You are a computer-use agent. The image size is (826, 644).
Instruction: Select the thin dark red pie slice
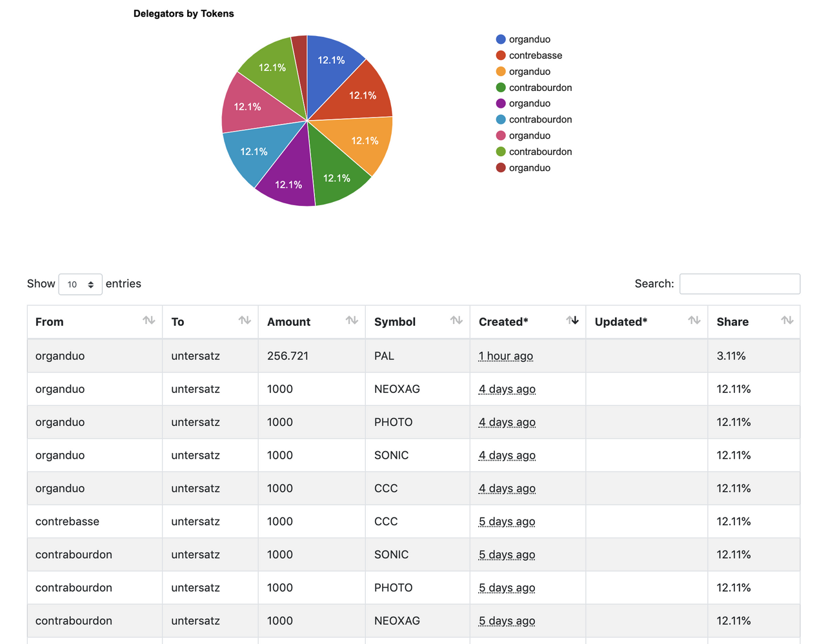300,58
